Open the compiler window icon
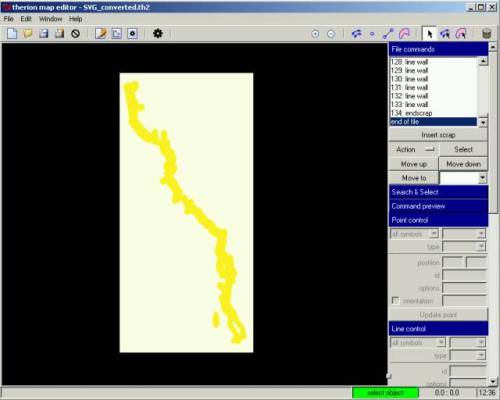Viewport: 500px width, 400px height. [132, 33]
